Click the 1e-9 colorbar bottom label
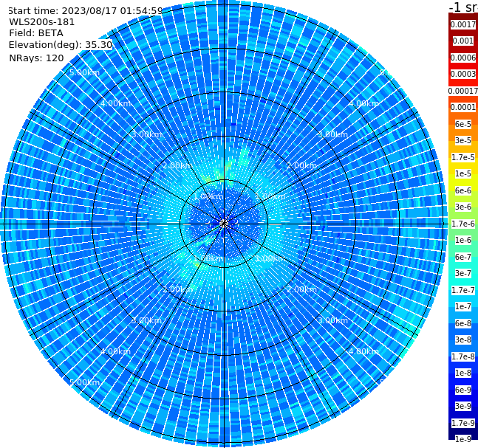Viewport: 478px width, 448px height. coord(463,439)
